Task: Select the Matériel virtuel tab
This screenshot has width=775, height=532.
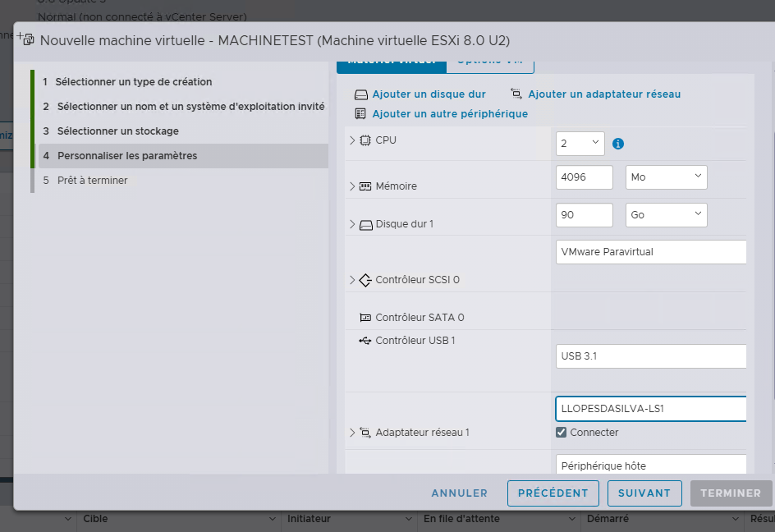Action: pos(391,60)
